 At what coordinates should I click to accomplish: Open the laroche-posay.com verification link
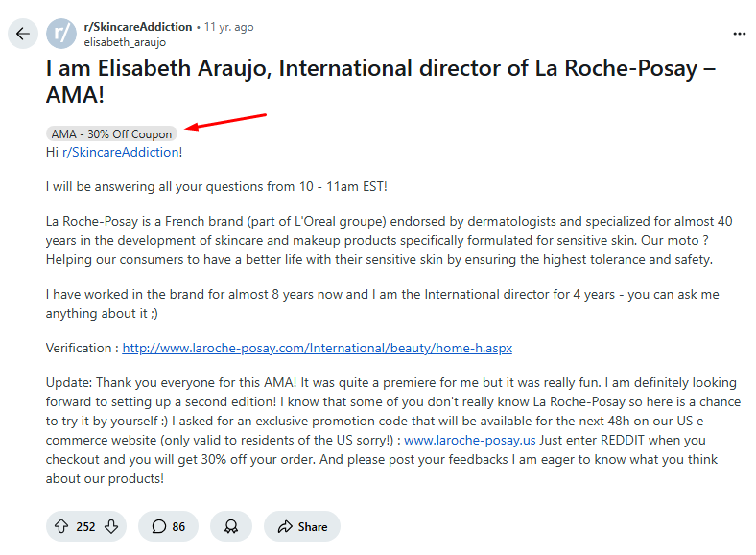pos(318,348)
